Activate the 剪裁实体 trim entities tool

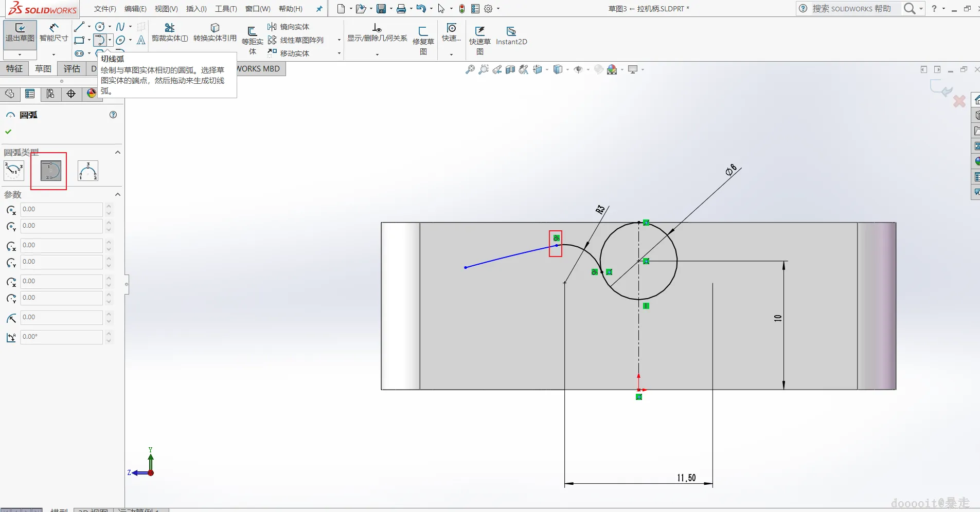[170, 32]
